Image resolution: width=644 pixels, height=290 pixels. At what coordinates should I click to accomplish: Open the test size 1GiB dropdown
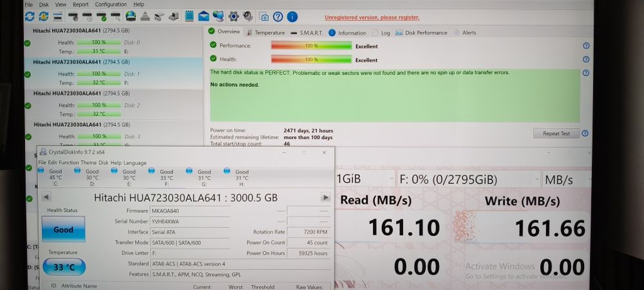click(x=365, y=179)
